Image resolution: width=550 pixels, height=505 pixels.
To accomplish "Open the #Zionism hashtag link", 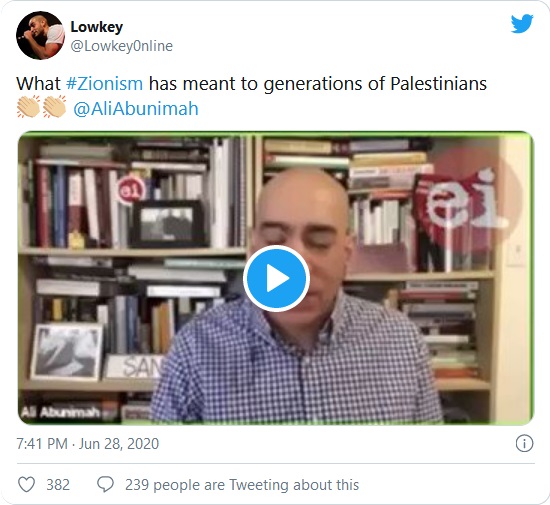I will (x=105, y=84).
